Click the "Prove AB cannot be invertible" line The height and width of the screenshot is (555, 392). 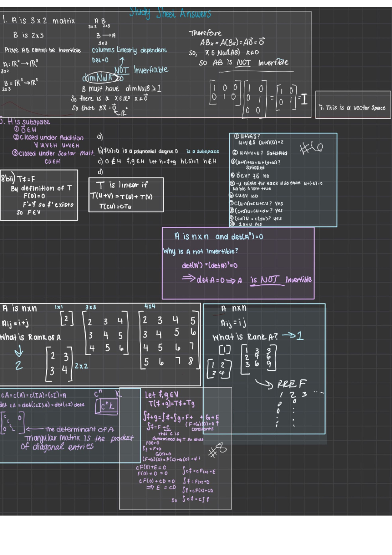pyautogui.click(x=42, y=50)
